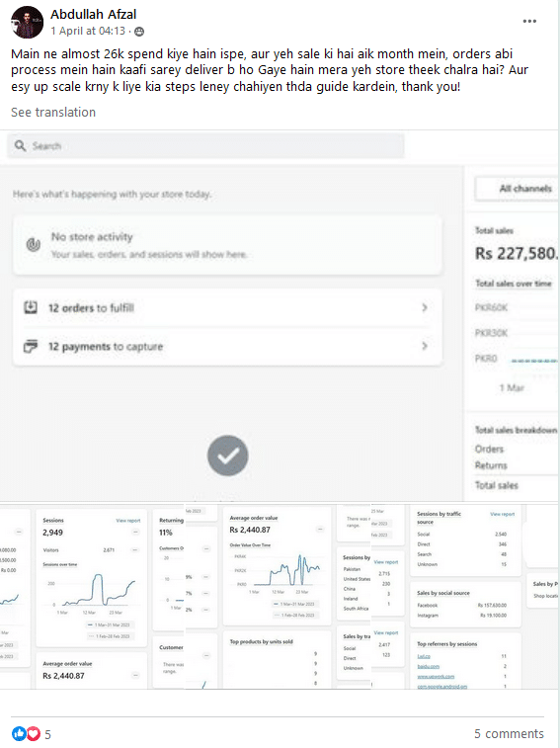Open Abdullah Afzal's profile picture
Screen dimensions: 560x748
click(28, 23)
